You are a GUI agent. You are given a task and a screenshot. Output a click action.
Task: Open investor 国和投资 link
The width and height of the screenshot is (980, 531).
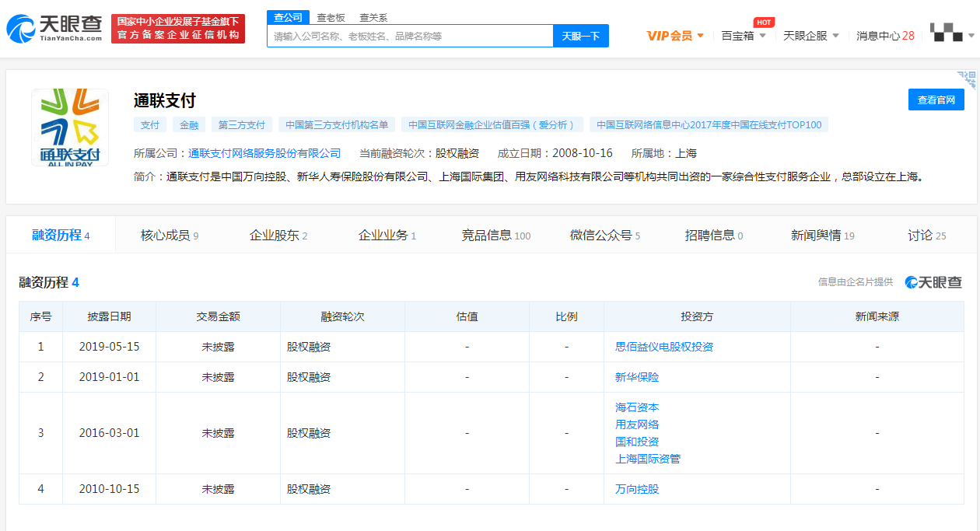click(637, 442)
